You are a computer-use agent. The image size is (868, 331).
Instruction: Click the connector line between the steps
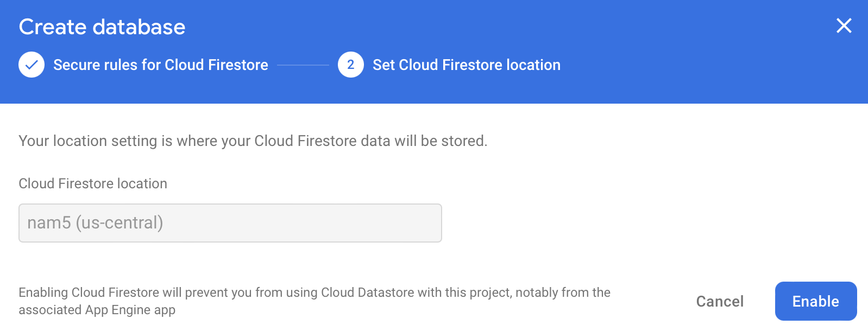click(x=303, y=65)
